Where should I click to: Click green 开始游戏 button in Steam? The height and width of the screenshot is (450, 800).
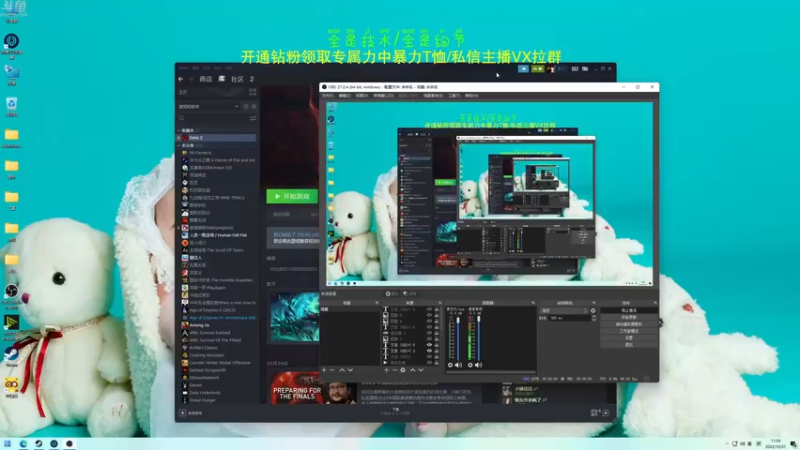pyautogui.click(x=292, y=196)
